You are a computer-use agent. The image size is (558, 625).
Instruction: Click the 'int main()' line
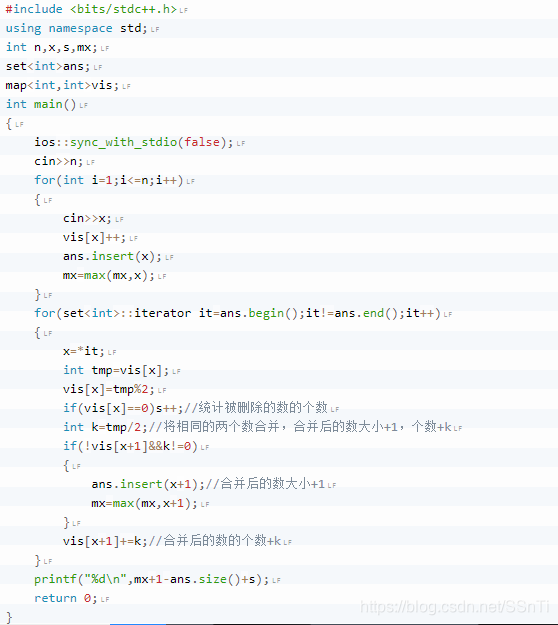pyautogui.click(x=41, y=104)
